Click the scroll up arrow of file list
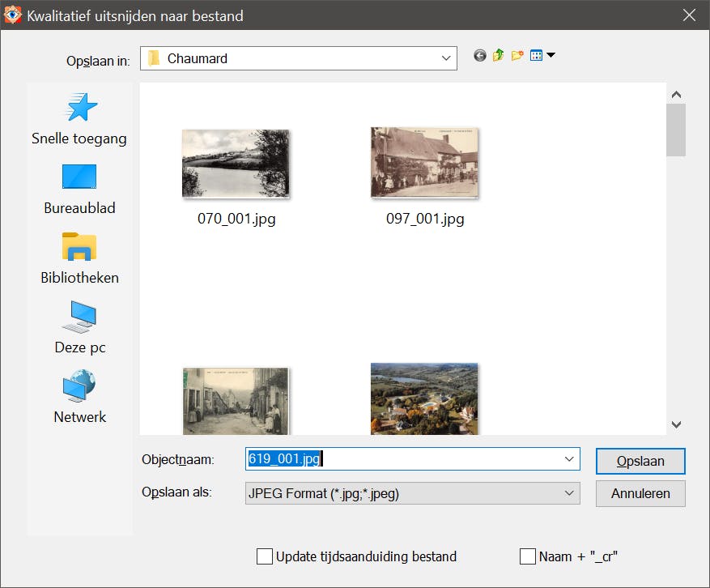Screen dimensions: 710x588 point(677,95)
